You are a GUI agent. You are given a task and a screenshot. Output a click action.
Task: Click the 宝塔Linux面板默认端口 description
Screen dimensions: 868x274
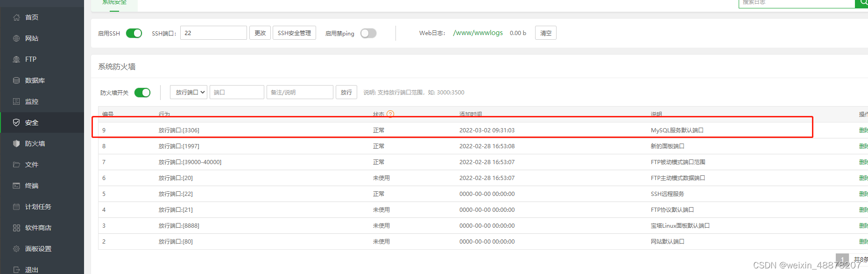pos(680,226)
